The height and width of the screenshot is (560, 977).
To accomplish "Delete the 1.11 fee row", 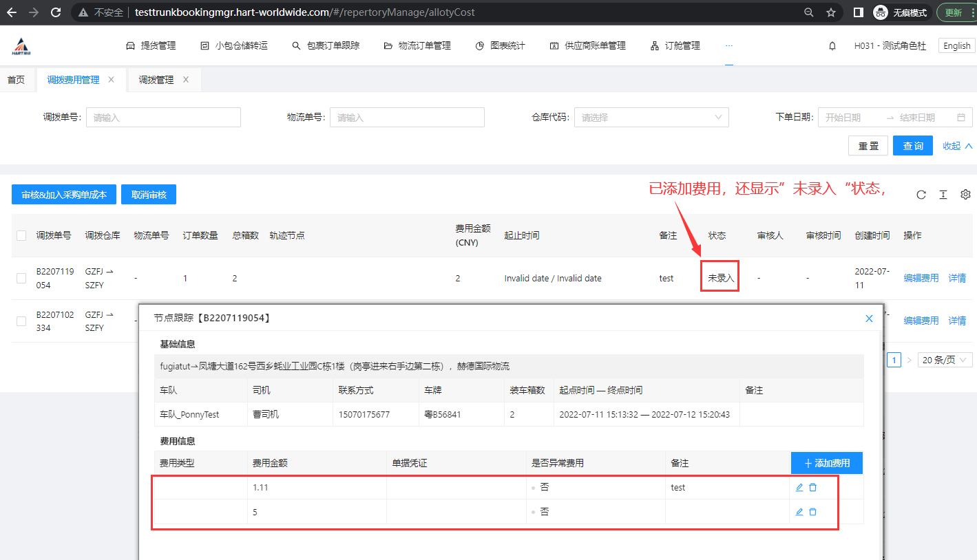I will pyautogui.click(x=813, y=488).
